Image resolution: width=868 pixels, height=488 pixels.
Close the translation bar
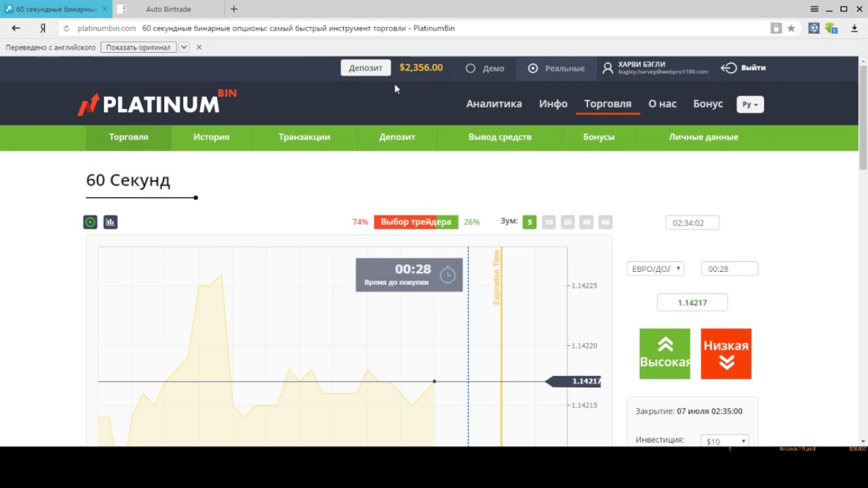pos(199,47)
